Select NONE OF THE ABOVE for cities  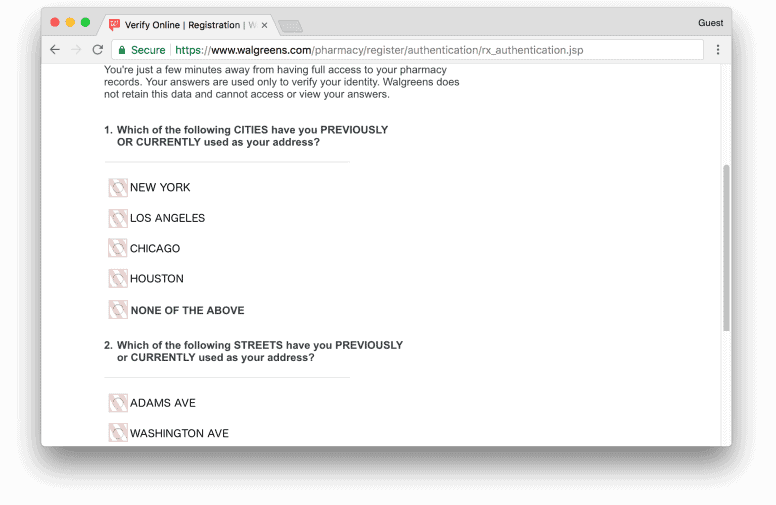(x=118, y=310)
